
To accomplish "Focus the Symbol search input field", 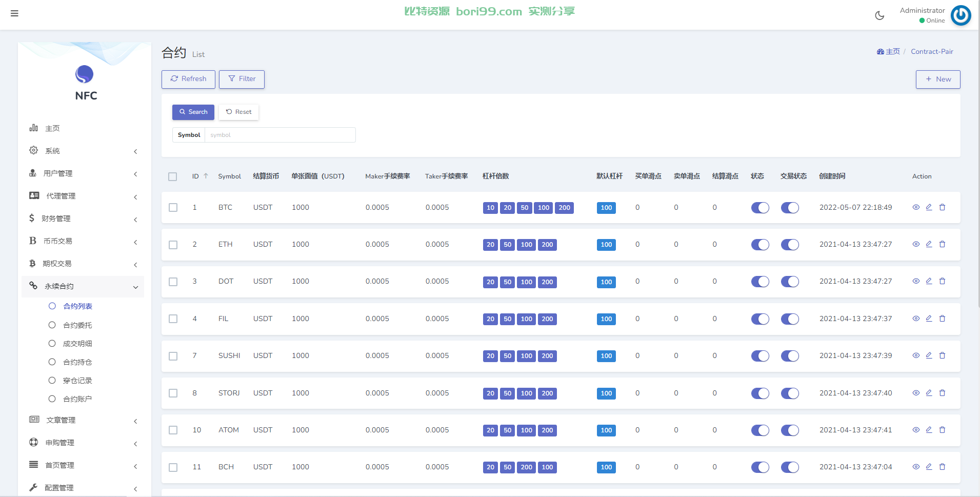I will point(280,135).
